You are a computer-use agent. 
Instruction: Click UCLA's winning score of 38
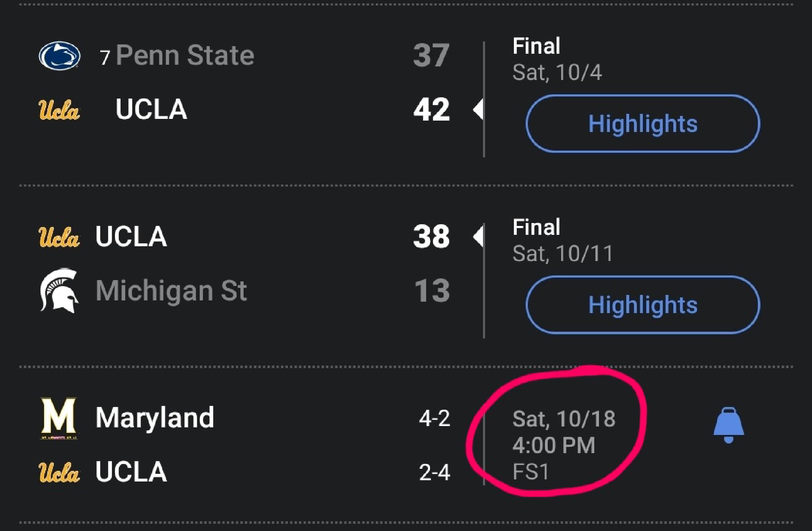431,236
